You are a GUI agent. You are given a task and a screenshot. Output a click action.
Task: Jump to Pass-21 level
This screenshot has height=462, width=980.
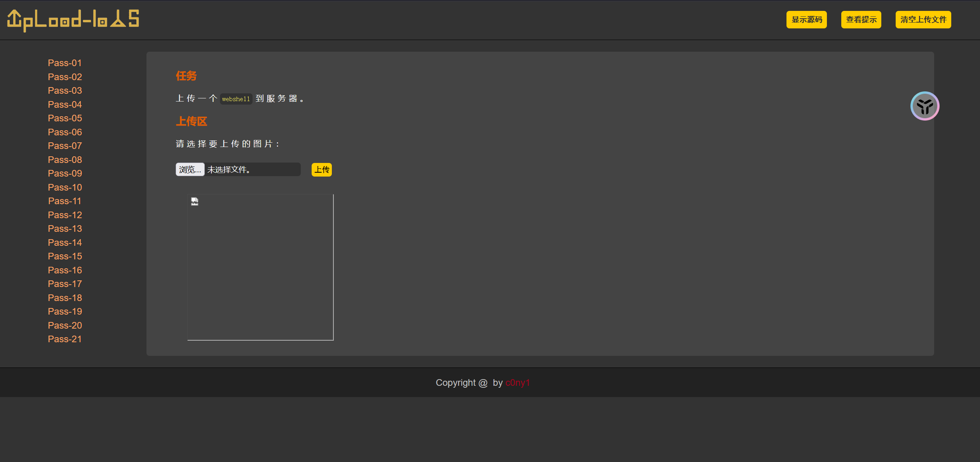point(65,339)
